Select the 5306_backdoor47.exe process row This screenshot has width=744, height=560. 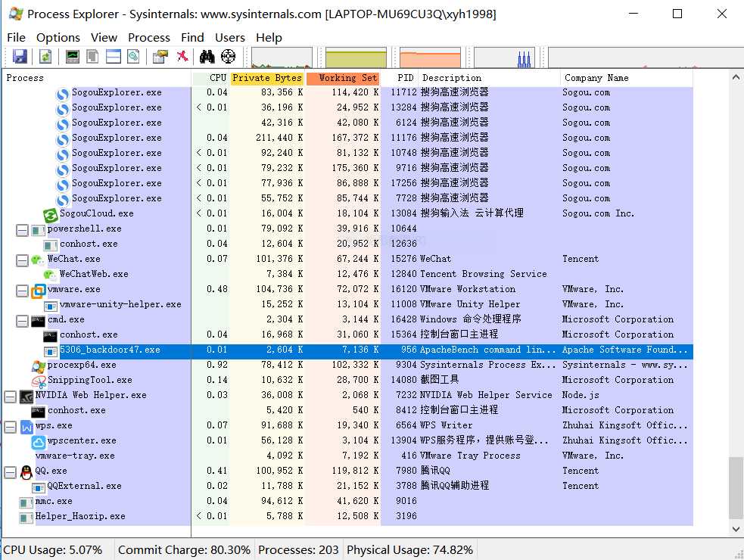348,351
